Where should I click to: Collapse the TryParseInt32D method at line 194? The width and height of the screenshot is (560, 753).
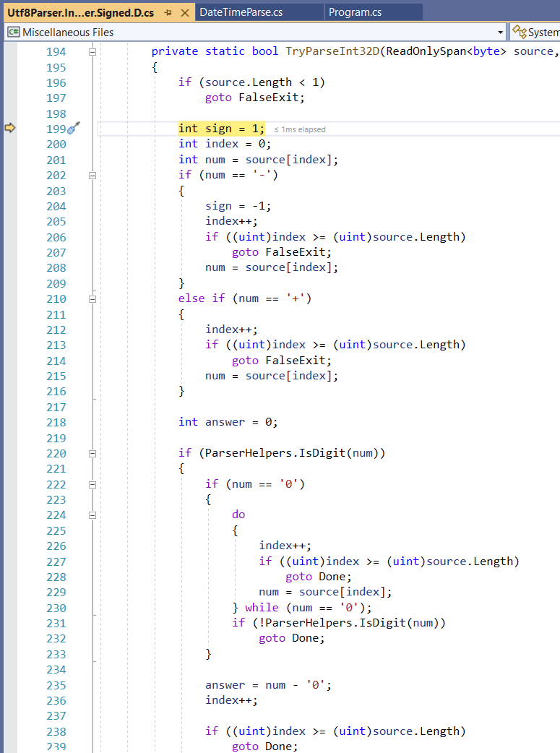click(x=92, y=52)
